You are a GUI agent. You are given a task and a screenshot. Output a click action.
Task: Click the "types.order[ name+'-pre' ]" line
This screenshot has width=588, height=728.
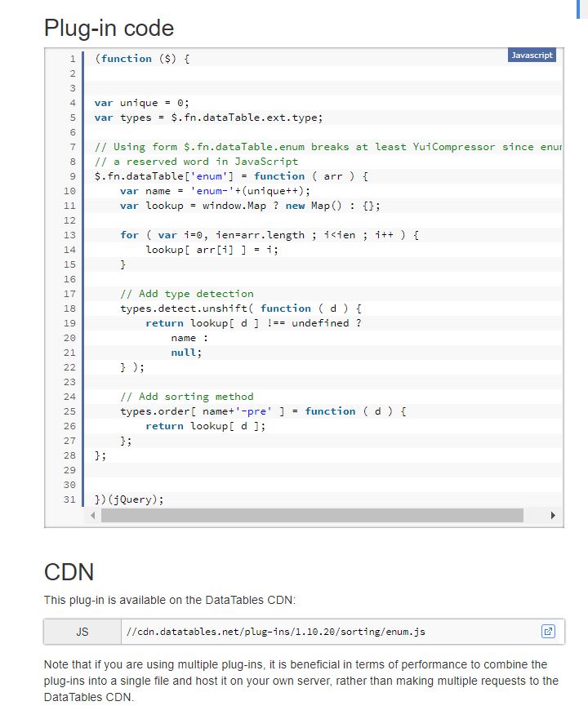tap(263, 411)
